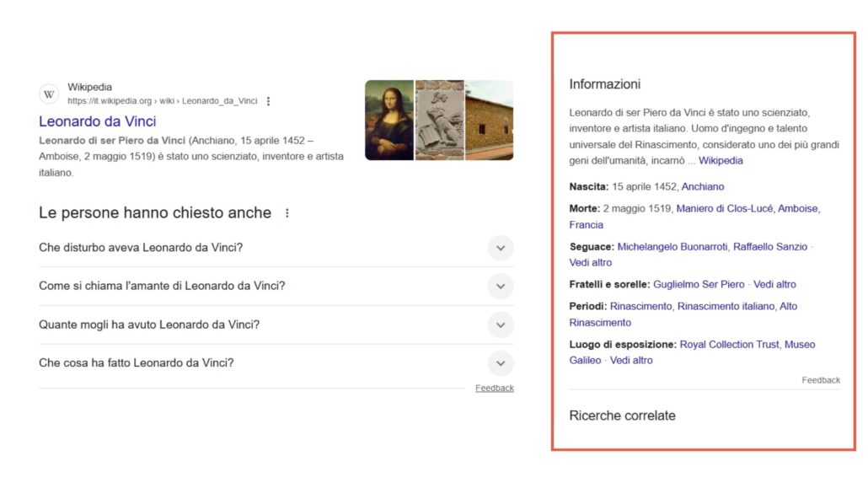
Task: Open the Anchiano birthplace link
Action: pyautogui.click(x=703, y=186)
